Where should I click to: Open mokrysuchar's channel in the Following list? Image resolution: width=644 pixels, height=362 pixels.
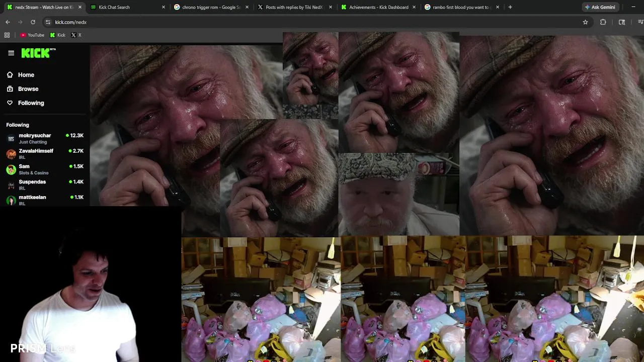coord(45,138)
